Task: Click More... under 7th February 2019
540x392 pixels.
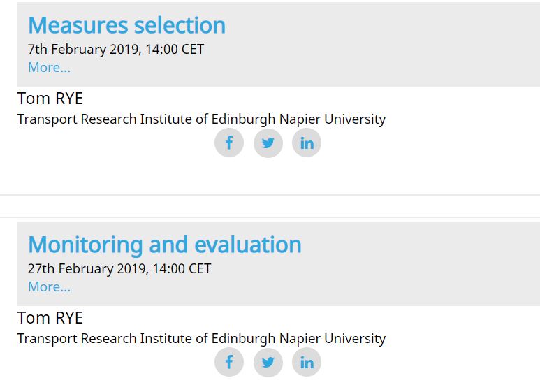Action: (49, 67)
